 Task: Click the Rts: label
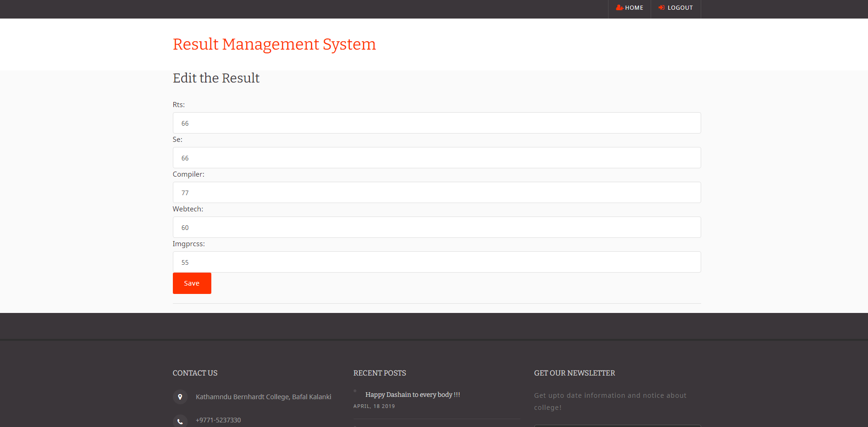pos(179,105)
